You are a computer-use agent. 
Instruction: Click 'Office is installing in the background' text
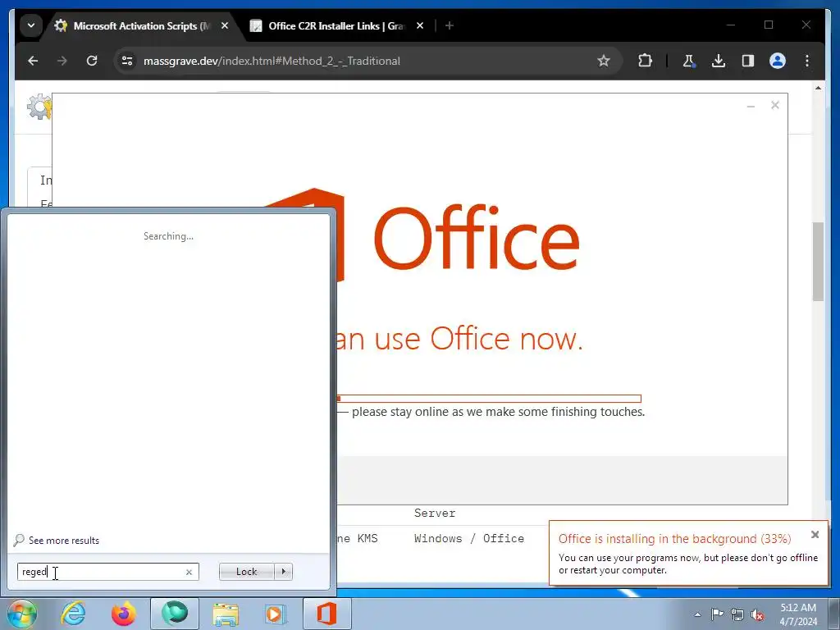674,538
